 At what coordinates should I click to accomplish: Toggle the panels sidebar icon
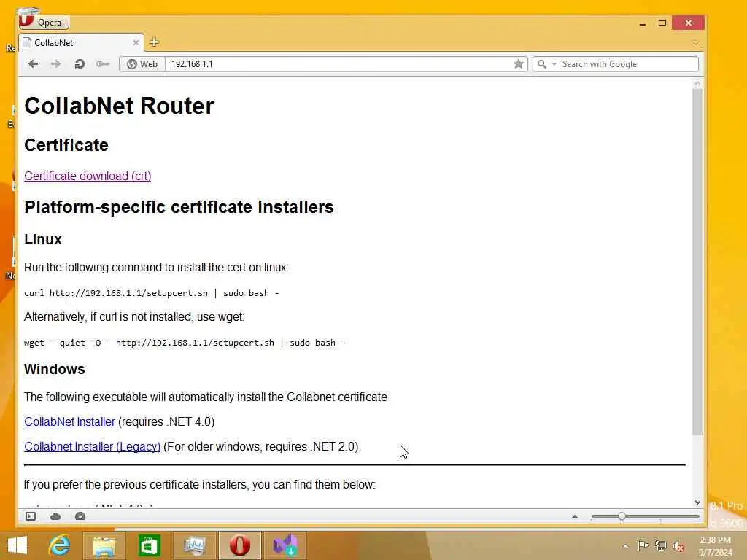click(31, 516)
